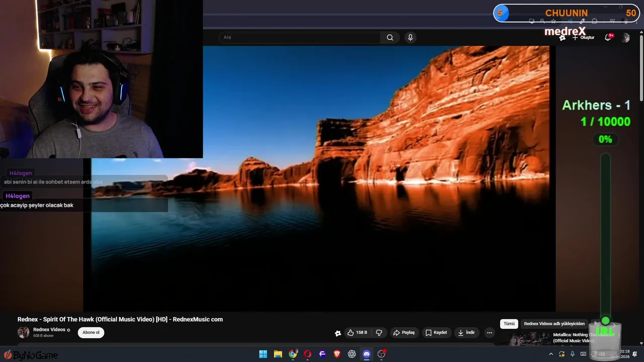This screenshot has width=644, height=362.
Task: Open the purple F app icon in the taskbar
Action: pos(323,354)
